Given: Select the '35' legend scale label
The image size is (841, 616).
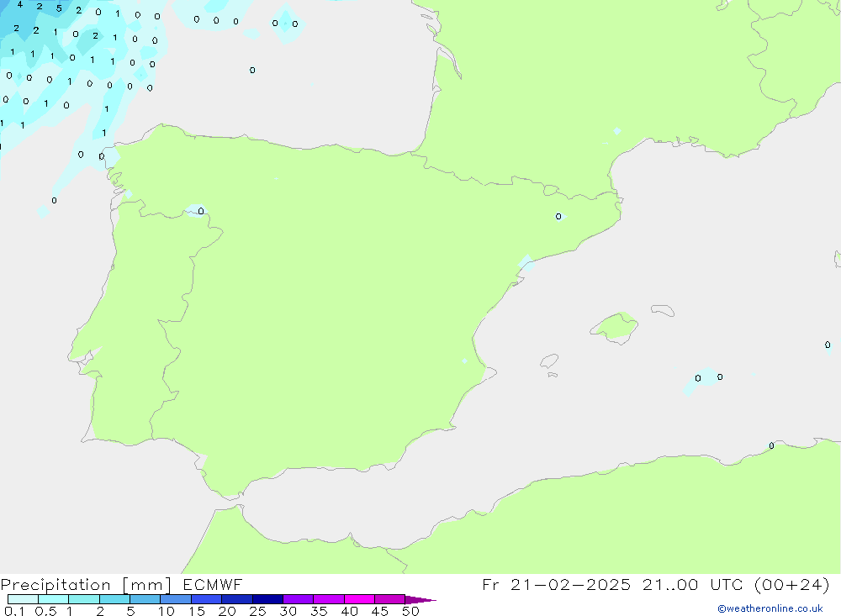Looking at the screenshot, I should (x=319, y=611).
